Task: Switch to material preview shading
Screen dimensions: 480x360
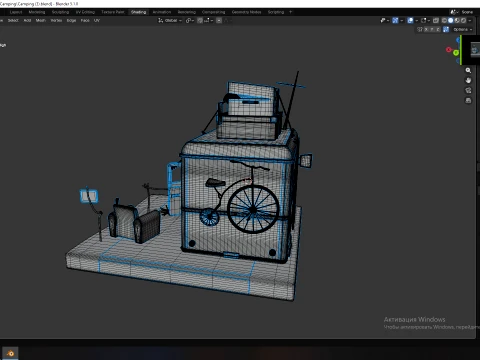Action: [457, 20]
